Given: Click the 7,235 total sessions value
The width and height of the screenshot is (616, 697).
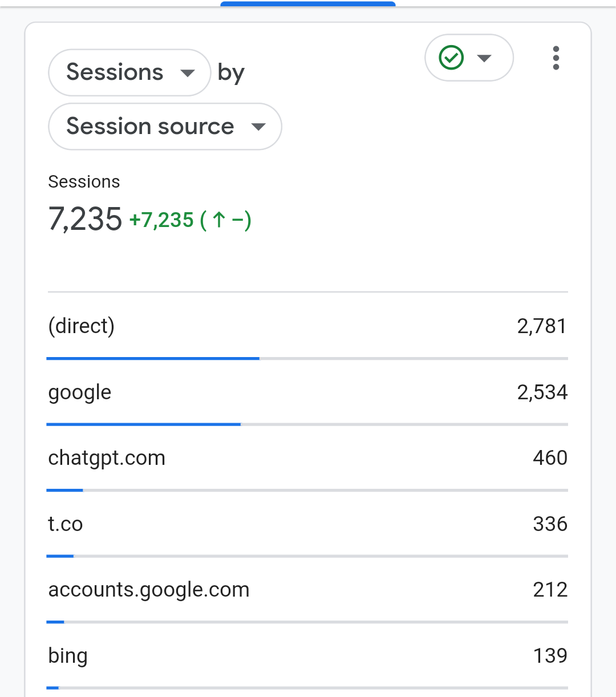Looking at the screenshot, I should point(85,219).
